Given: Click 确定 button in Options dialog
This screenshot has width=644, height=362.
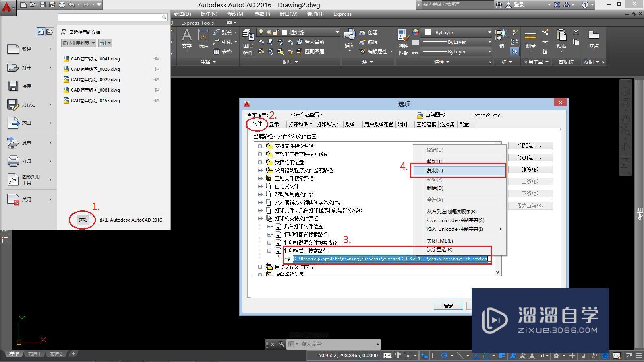Looking at the screenshot, I should point(448,306).
